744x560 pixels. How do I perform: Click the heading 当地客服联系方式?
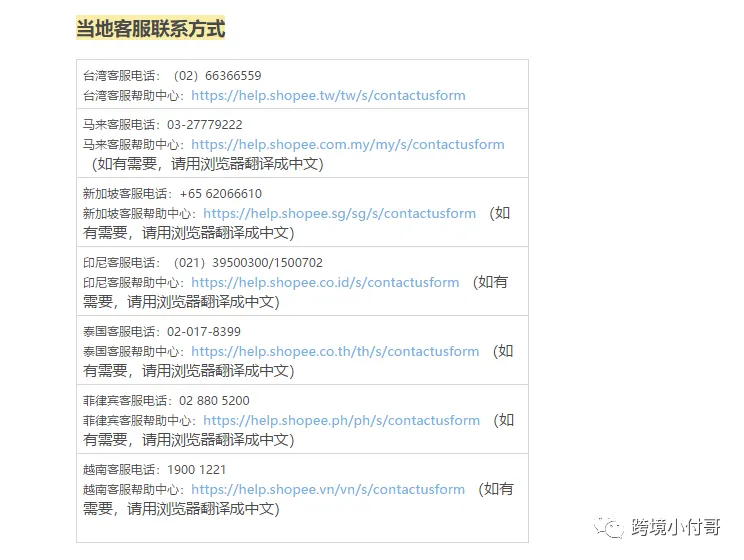[150, 28]
